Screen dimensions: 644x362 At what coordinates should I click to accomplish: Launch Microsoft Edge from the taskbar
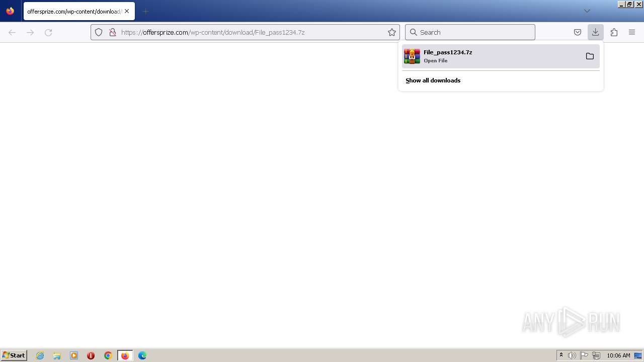coord(142,355)
